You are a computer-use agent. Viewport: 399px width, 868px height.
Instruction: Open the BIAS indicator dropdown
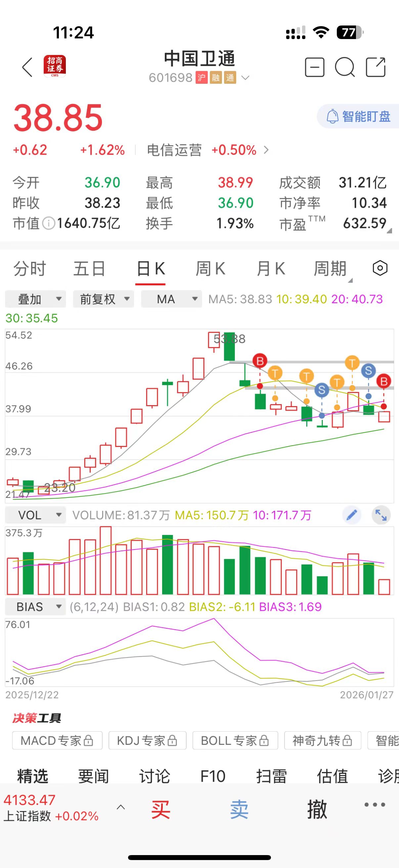tap(35, 607)
